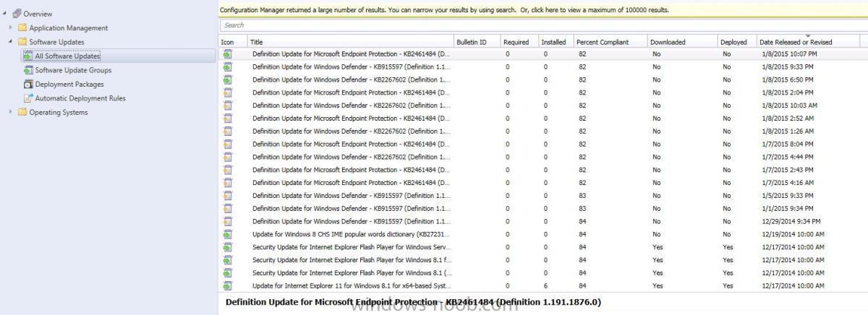Click the update icon in the 1/8/2015 1:26 AM row

pos(228,131)
